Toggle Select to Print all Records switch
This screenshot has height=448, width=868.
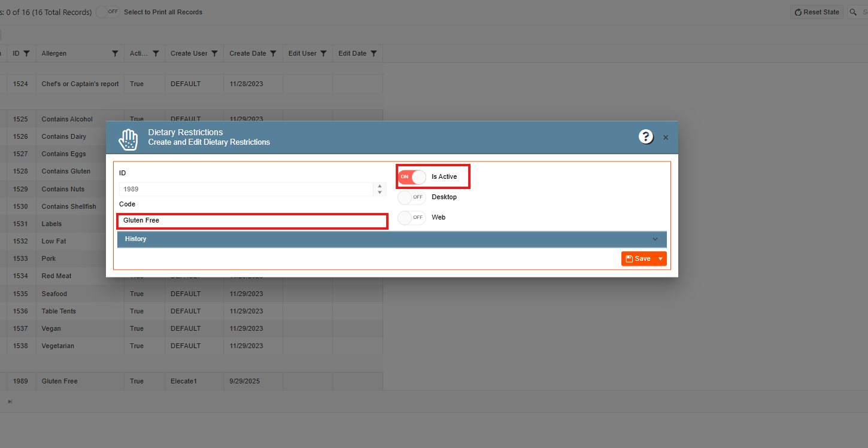coord(108,12)
